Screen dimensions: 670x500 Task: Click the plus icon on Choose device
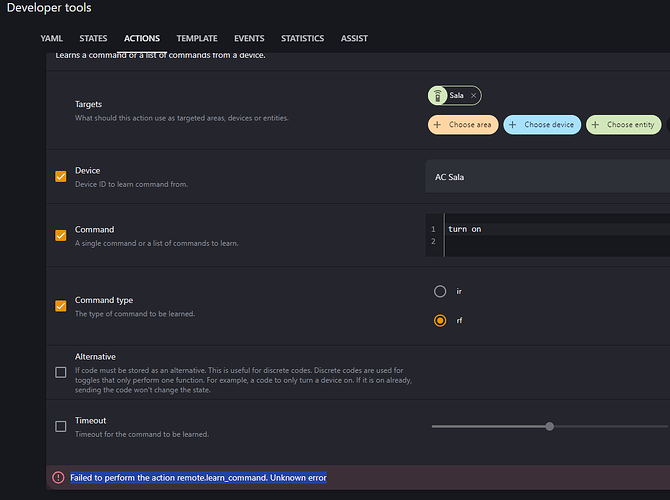point(512,125)
